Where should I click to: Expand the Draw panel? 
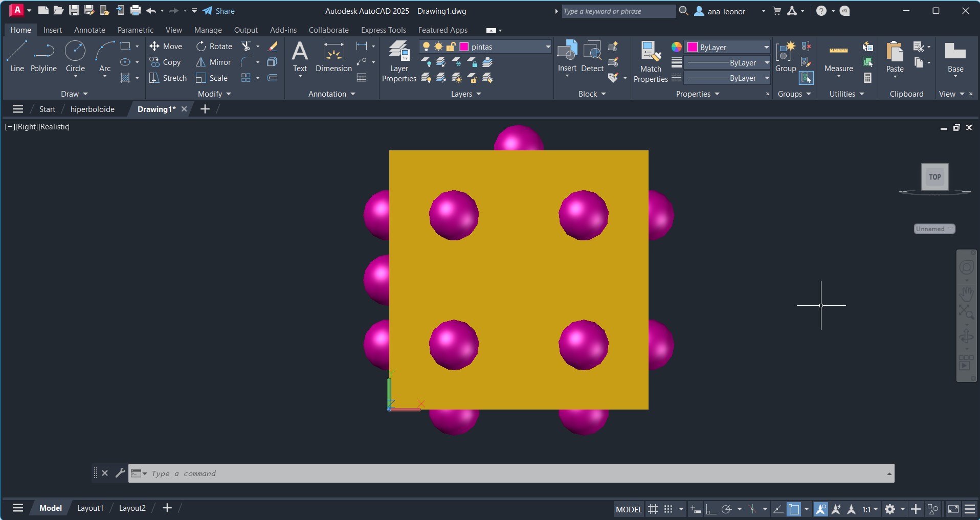(75, 94)
